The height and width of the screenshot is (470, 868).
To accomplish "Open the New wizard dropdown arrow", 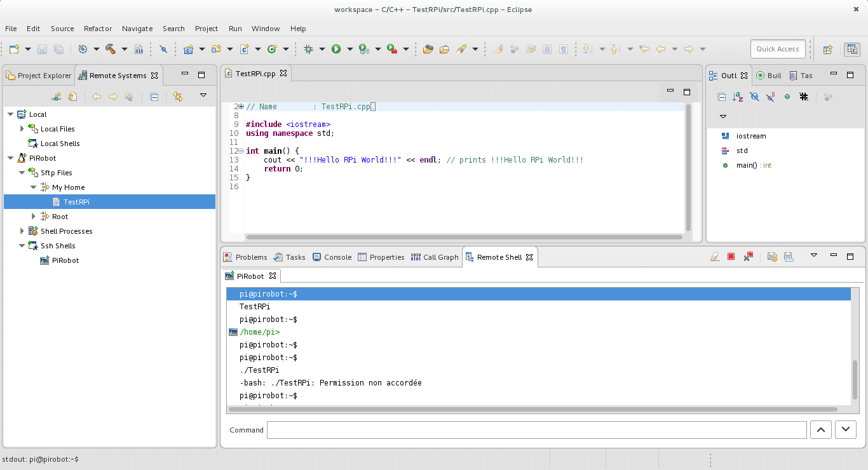I will click(28, 49).
